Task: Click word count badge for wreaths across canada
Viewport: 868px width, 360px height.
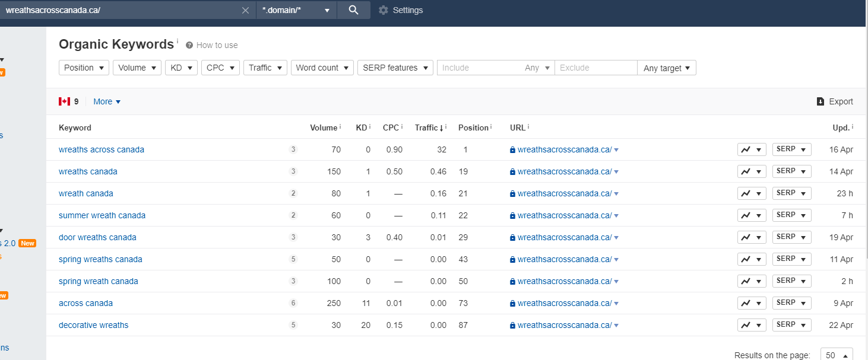Action: 293,149
